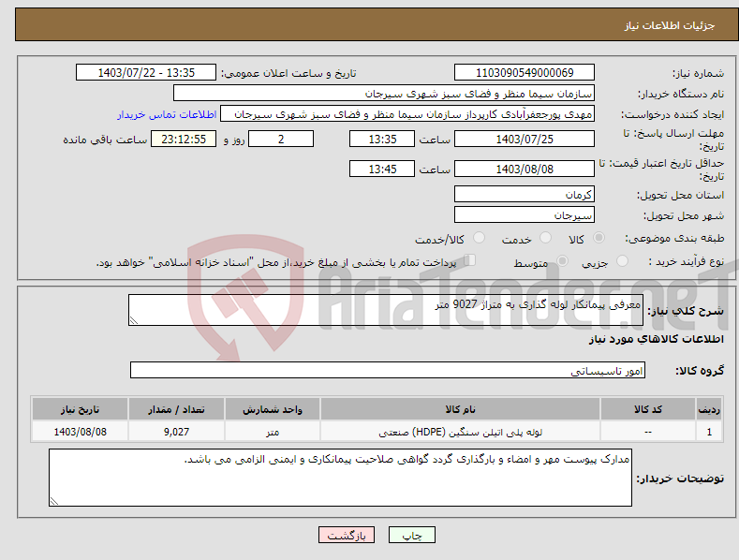The height and width of the screenshot is (560, 739).
Task: Click the resize handle of description textarea
Action: tap(134, 320)
